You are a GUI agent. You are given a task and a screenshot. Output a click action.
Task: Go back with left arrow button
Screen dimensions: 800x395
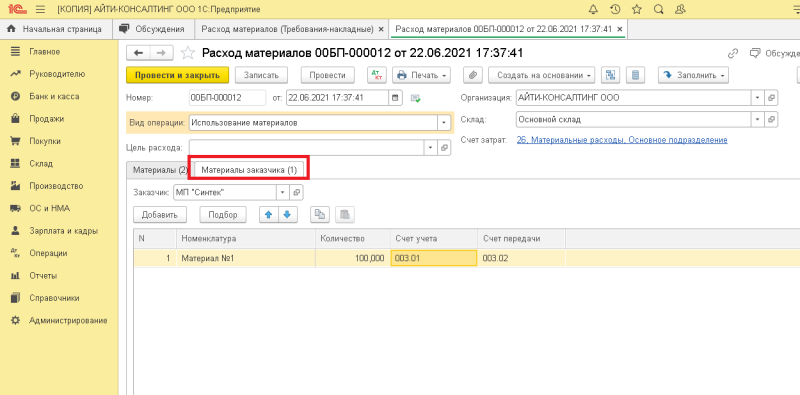pyautogui.click(x=138, y=53)
